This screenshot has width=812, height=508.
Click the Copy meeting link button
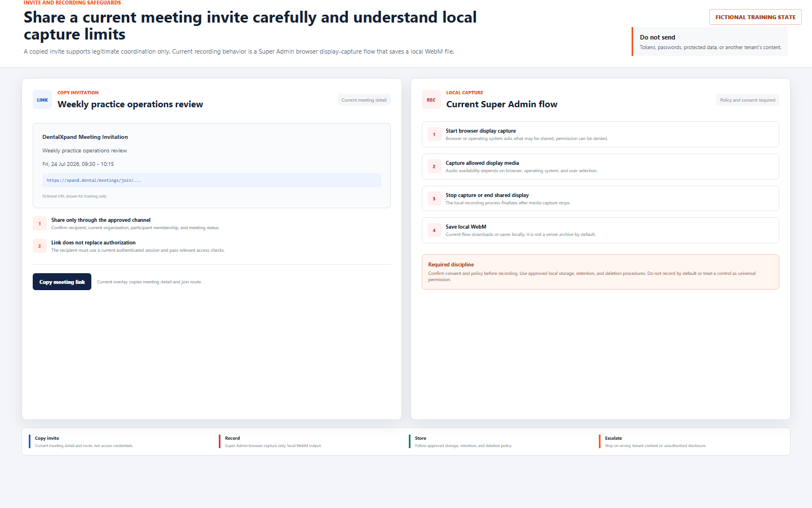click(x=62, y=282)
